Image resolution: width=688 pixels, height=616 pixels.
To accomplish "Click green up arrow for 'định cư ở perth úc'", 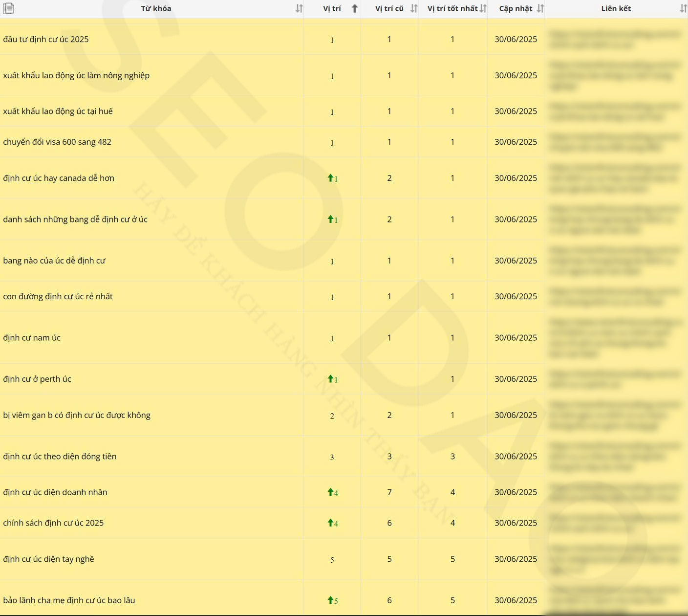I will [330, 379].
